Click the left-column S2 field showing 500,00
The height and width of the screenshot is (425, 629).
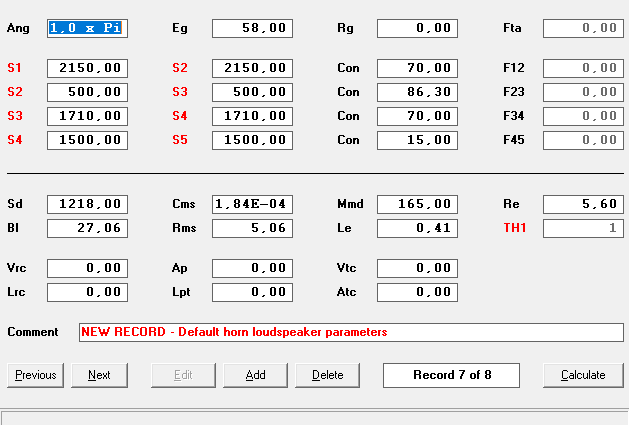tap(87, 92)
